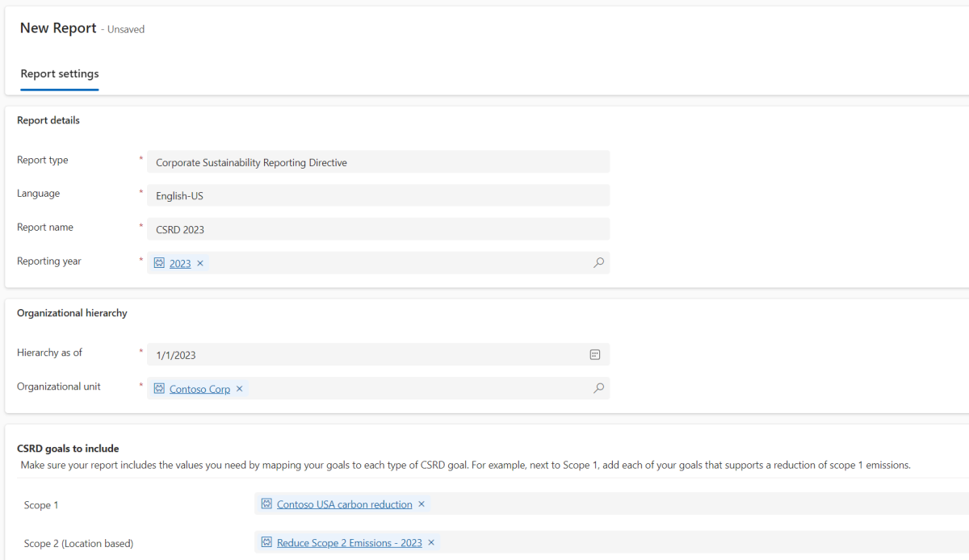969x560 pixels.
Task: Remove the 2023 reporting year value
Action: [x=200, y=263]
